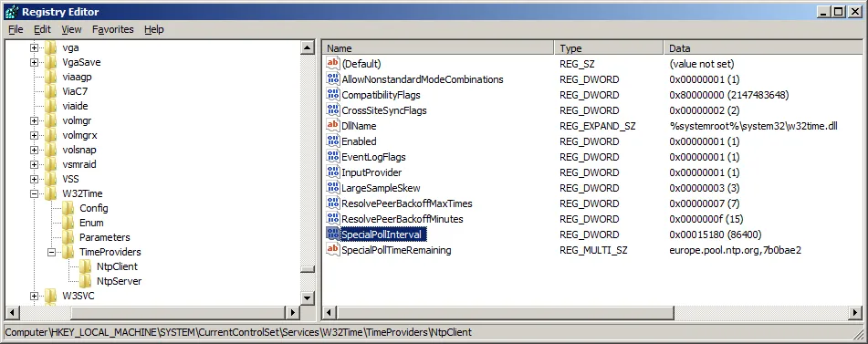Click the vga folder icon
The height and width of the screenshot is (344, 868).
pos(50,47)
